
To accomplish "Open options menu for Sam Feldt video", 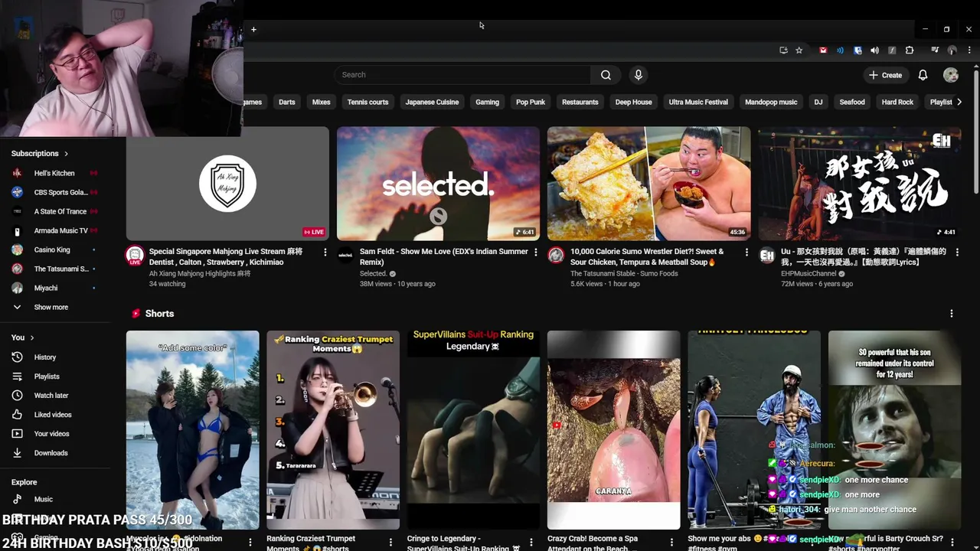I will (x=535, y=252).
